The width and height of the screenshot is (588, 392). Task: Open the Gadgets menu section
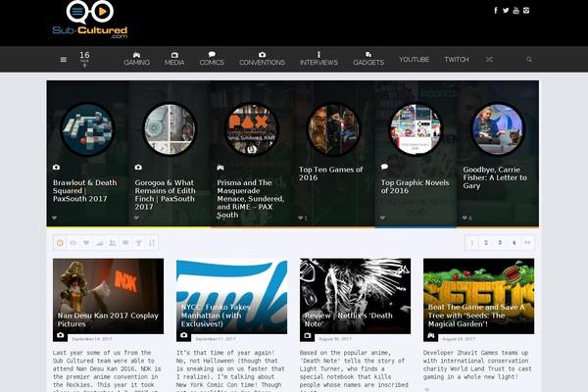[x=368, y=59]
